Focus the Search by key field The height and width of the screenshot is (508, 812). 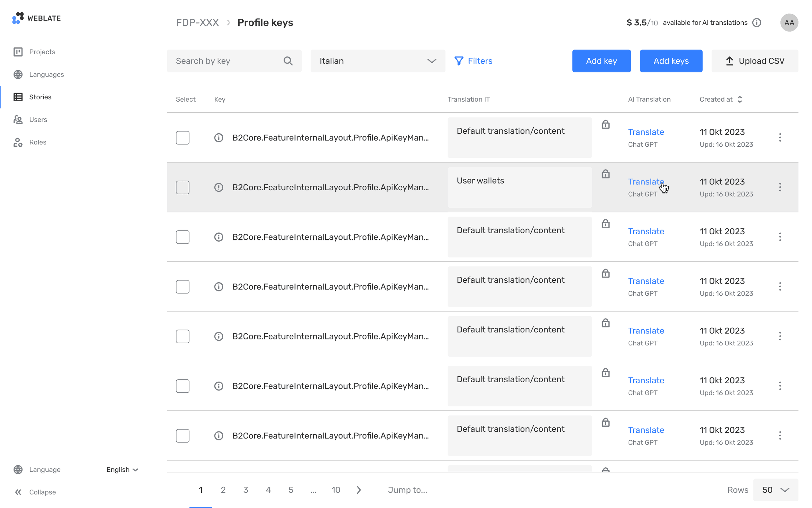234,61
